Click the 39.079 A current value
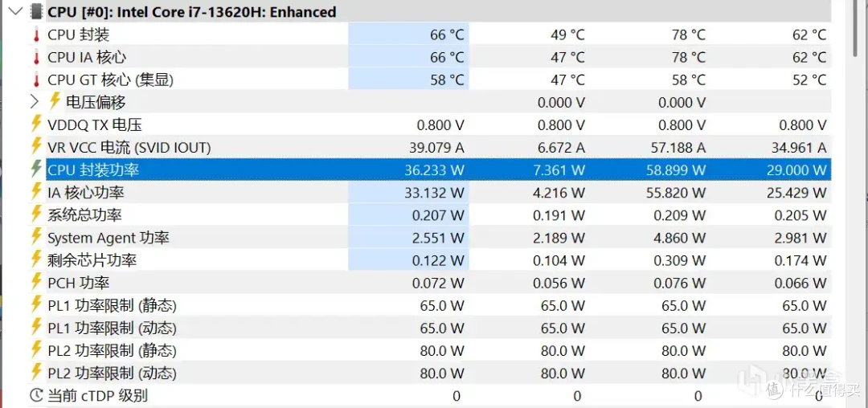 point(435,148)
